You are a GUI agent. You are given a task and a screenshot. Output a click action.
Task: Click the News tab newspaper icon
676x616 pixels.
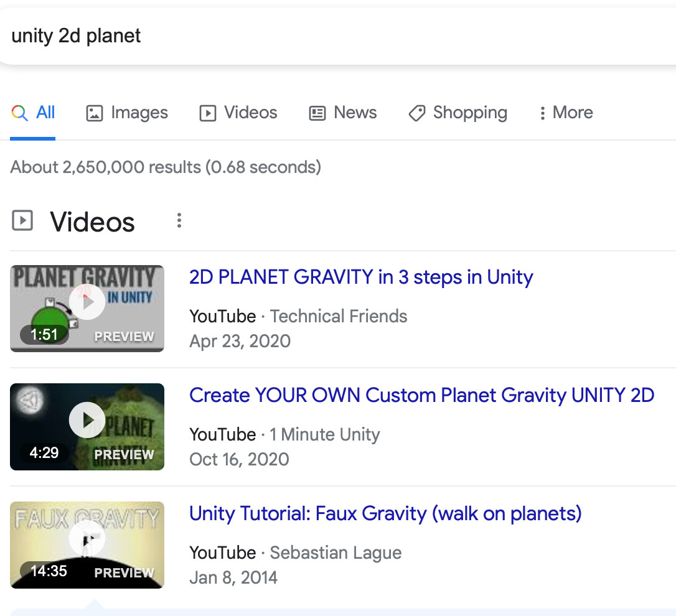(316, 113)
